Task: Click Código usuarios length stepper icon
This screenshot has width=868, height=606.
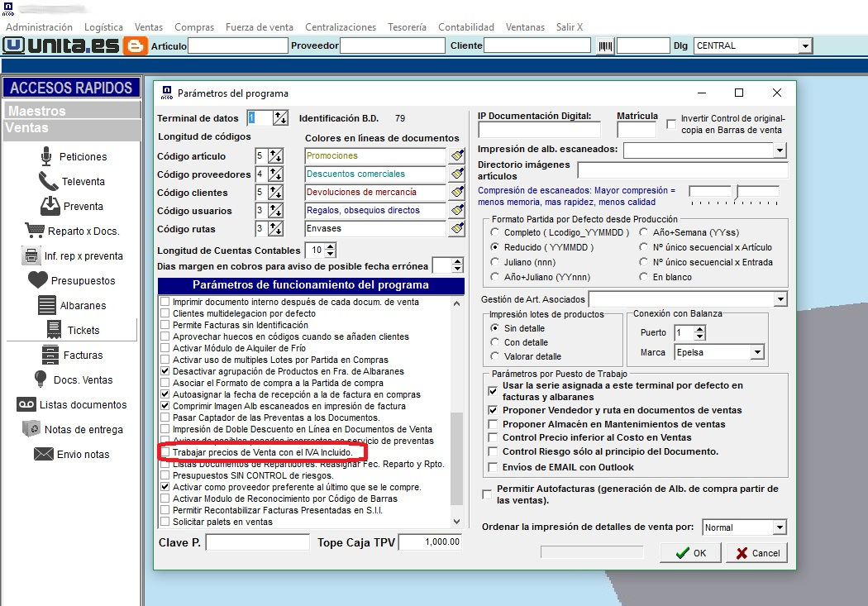Action: pos(275,211)
